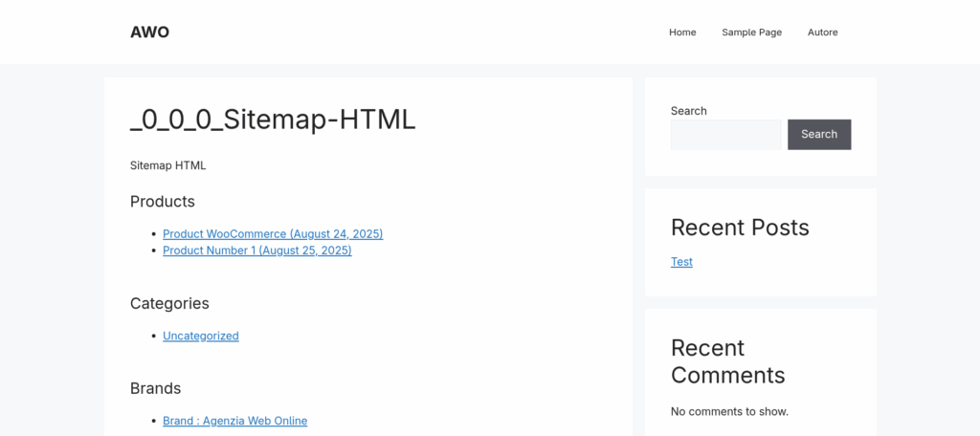This screenshot has height=436, width=980.
Task: Open the Uncategorized category link
Action: tap(201, 336)
